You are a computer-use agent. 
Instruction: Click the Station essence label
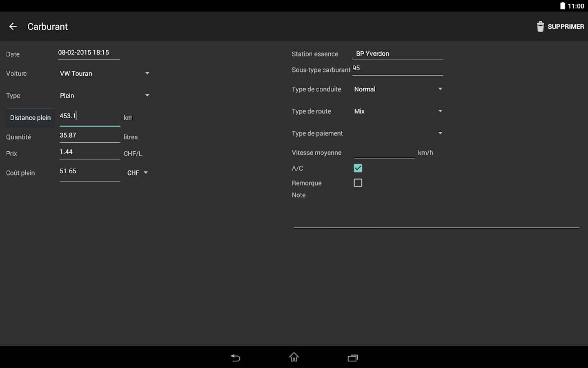point(315,54)
